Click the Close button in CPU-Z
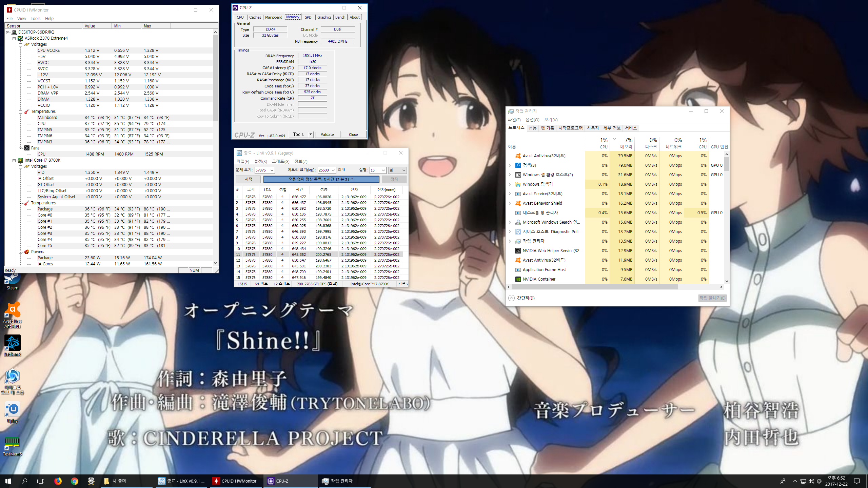Image resolution: width=868 pixels, height=488 pixels. pos(353,135)
